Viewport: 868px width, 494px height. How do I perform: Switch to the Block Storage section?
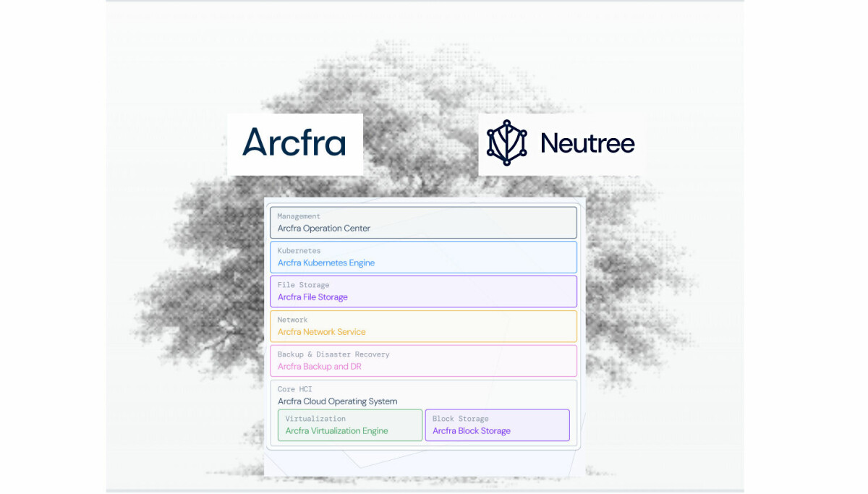[x=461, y=418]
